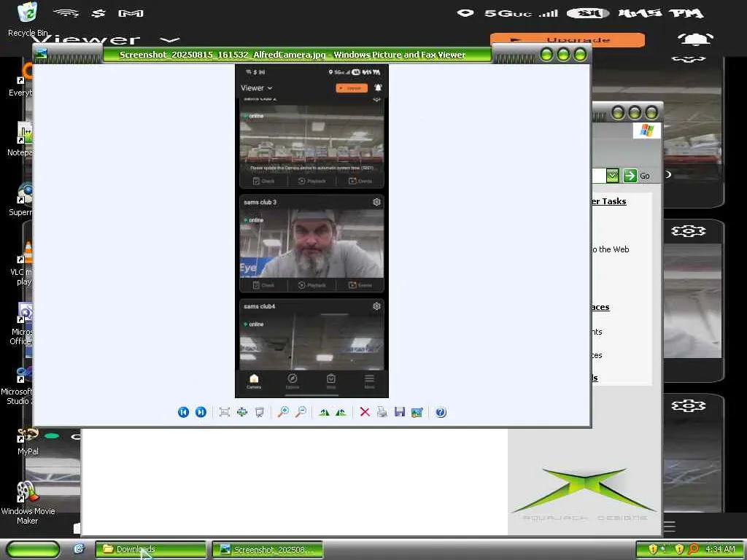
Task: Switch to the Screenshot_202508 taskbar button
Action: [268, 549]
